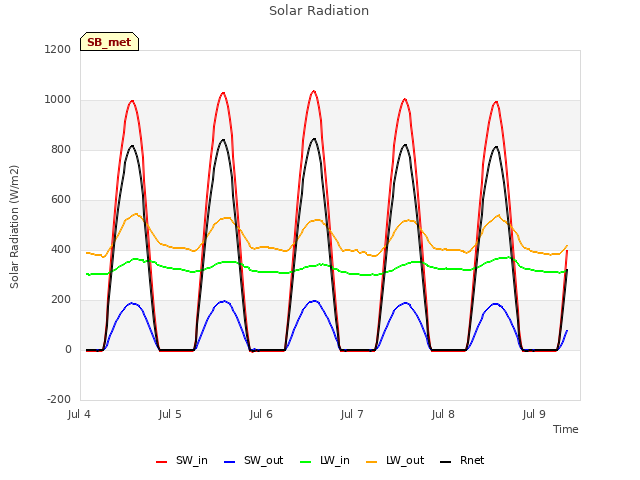
Task: Click the blue SW_out legend swatch
Action: point(230,462)
